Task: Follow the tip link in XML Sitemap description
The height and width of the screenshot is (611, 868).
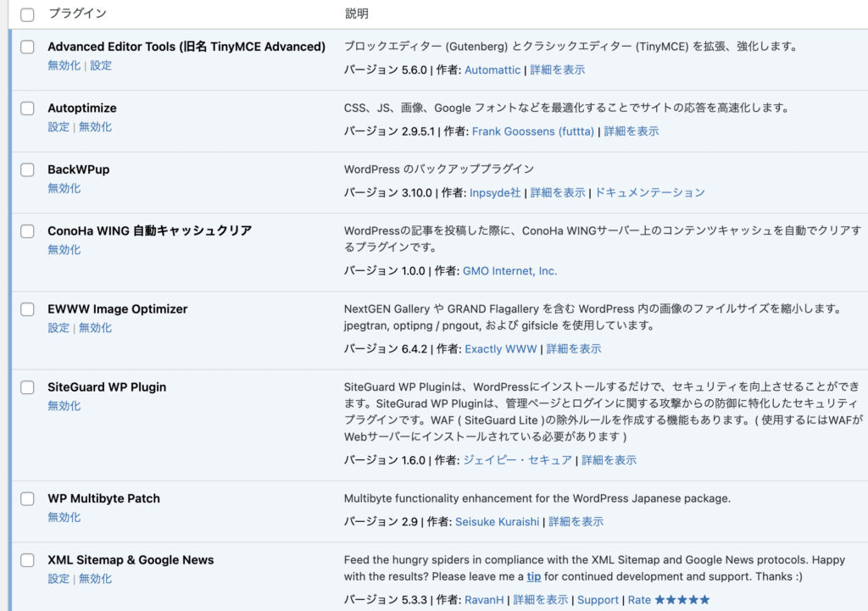Action: [534, 577]
